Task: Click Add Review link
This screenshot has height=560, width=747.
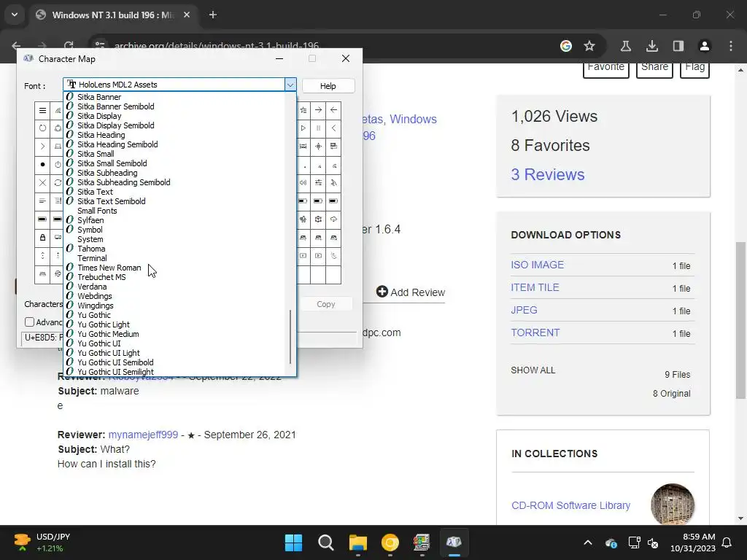Action: [x=411, y=292]
